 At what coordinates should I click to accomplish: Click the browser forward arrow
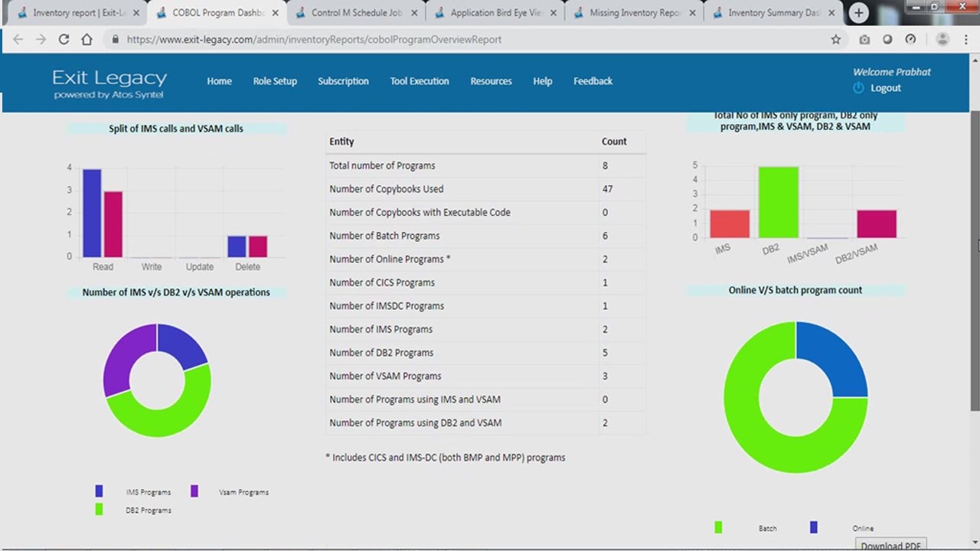click(41, 39)
